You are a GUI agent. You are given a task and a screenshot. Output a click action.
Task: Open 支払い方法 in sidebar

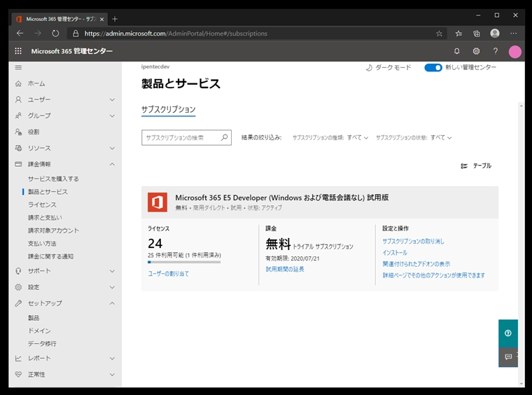click(42, 243)
